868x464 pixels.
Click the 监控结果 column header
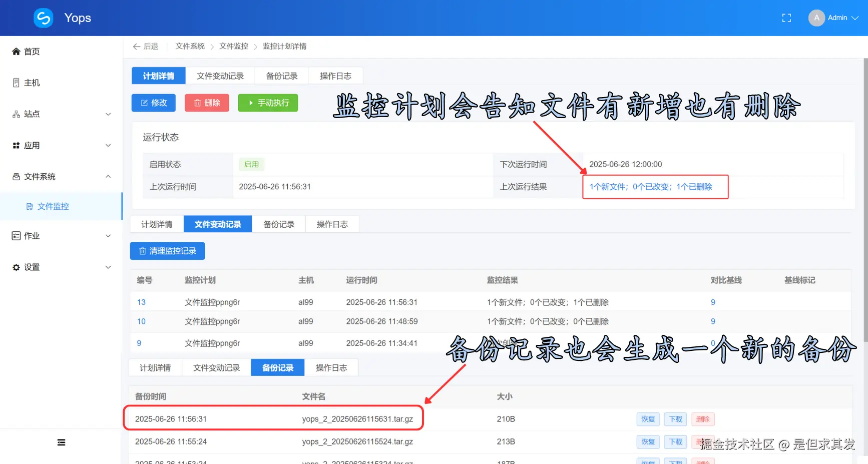tap(503, 280)
